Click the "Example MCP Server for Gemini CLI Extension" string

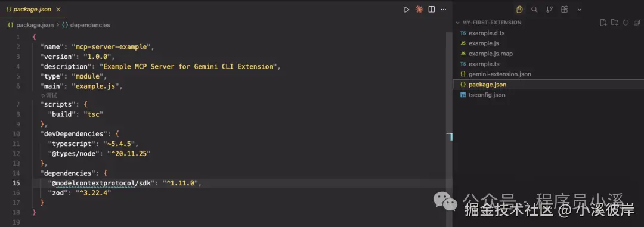coord(188,67)
